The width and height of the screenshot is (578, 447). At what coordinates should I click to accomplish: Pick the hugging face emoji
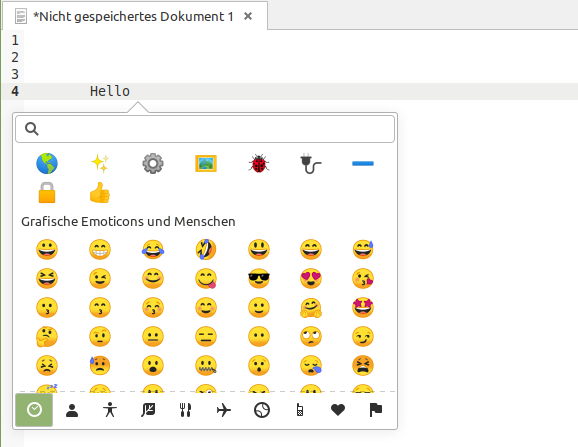coord(311,308)
